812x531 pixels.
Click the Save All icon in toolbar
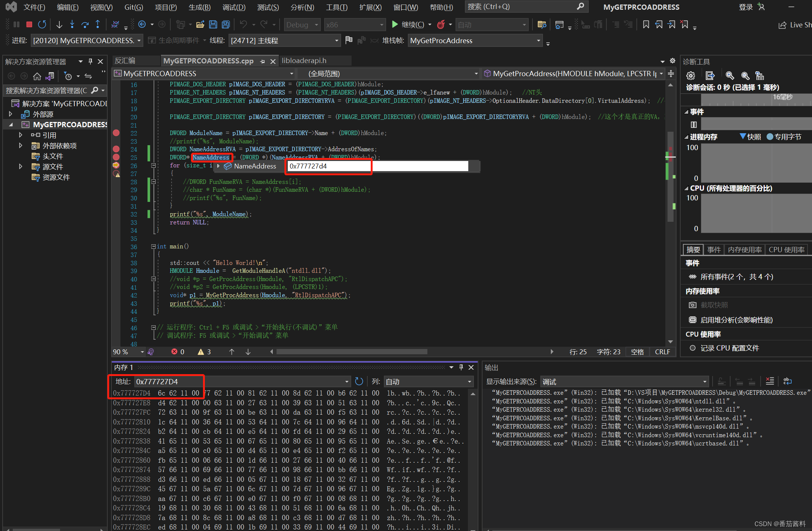[x=226, y=25]
